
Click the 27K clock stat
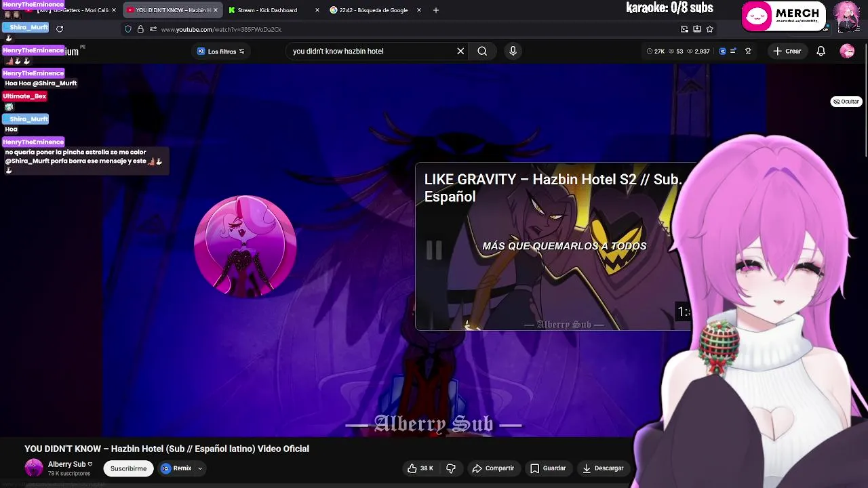click(656, 52)
